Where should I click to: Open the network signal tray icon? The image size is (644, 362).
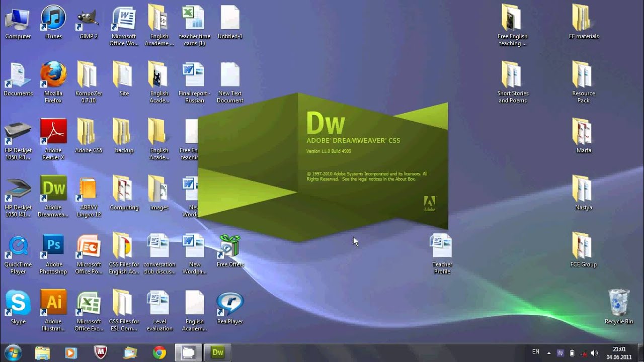[x=583, y=353]
